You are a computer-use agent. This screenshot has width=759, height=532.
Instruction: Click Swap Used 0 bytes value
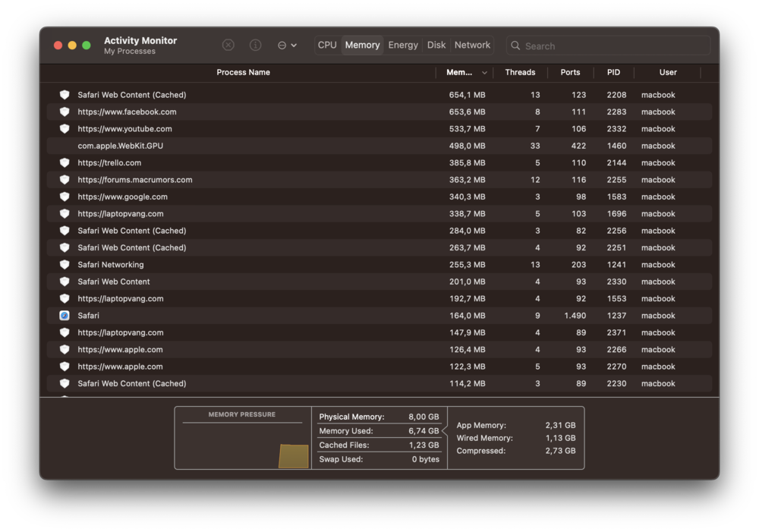pos(426,459)
